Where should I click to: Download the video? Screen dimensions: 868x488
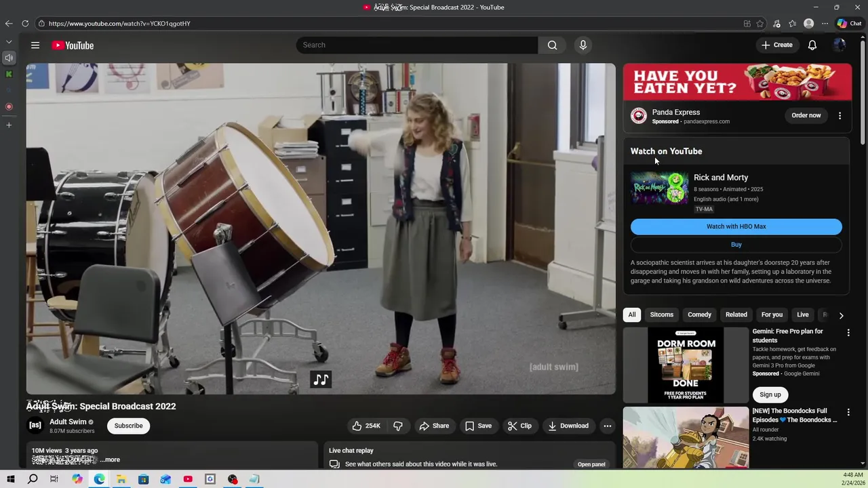[x=568, y=426]
